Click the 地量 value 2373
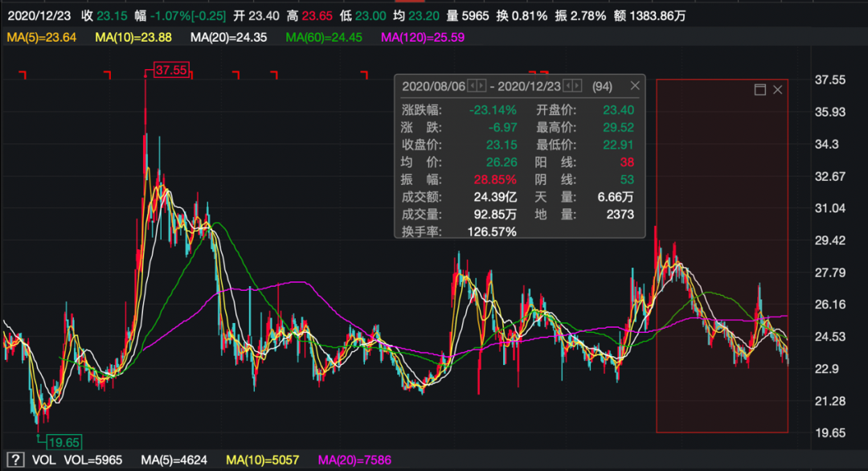 (x=620, y=214)
